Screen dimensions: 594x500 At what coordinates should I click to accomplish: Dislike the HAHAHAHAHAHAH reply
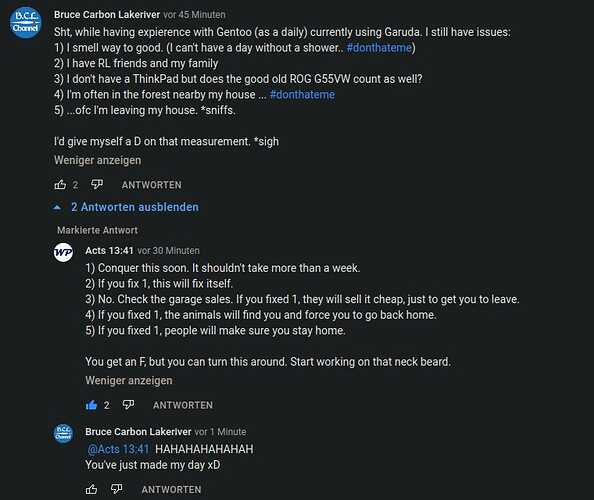pos(117,489)
